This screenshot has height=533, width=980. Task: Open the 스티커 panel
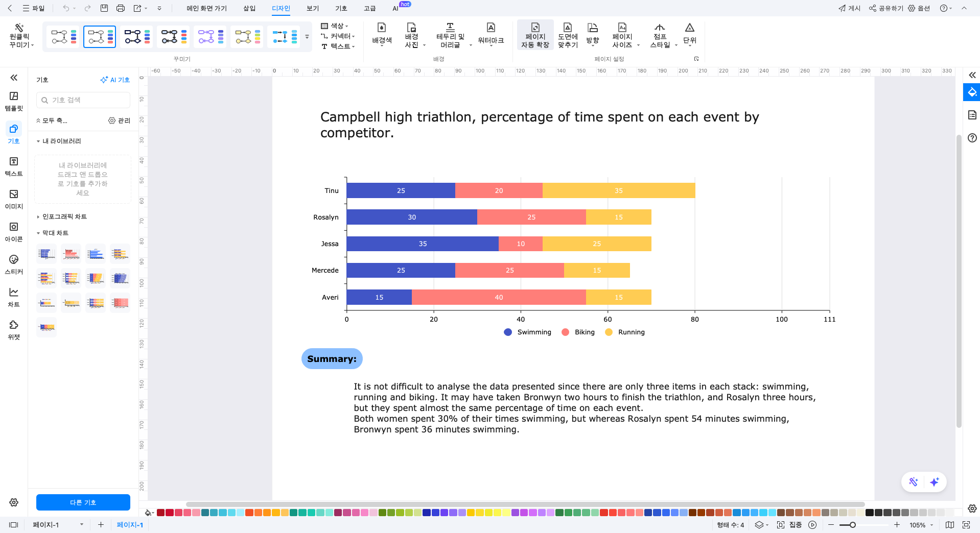coord(13,264)
